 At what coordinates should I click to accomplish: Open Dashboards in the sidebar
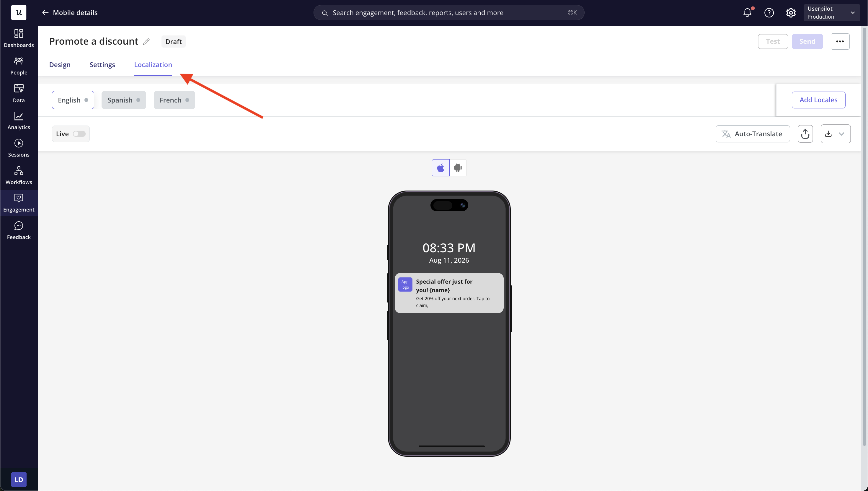[x=19, y=38]
